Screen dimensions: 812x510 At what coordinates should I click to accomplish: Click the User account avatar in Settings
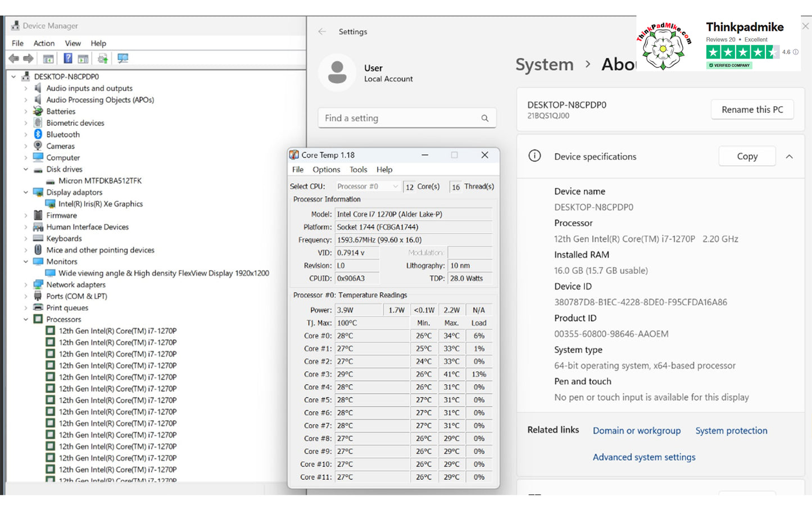[x=337, y=72]
